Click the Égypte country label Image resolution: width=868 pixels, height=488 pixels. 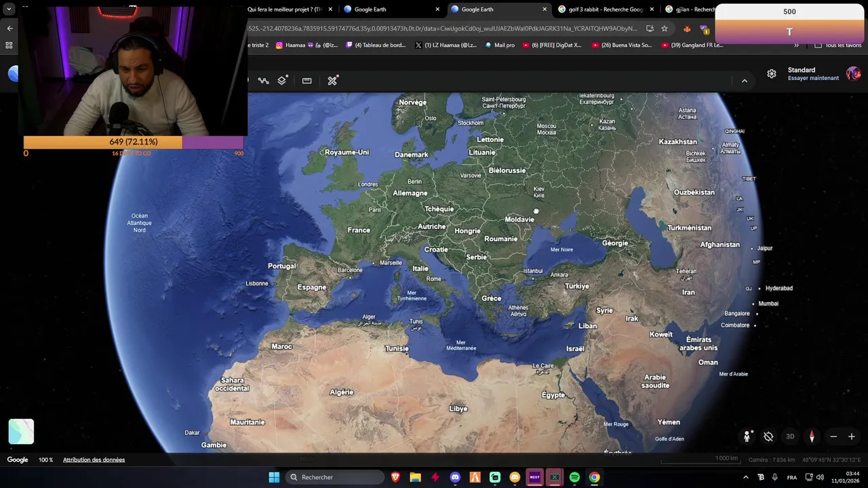pyautogui.click(x=553, y=395)
